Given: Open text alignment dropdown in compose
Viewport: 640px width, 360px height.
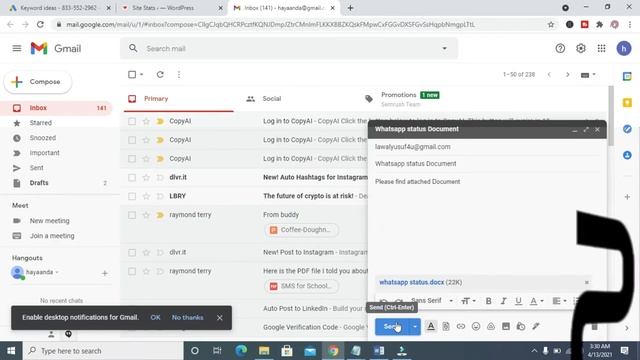Looking at the screenshot, I should [559, 301].
